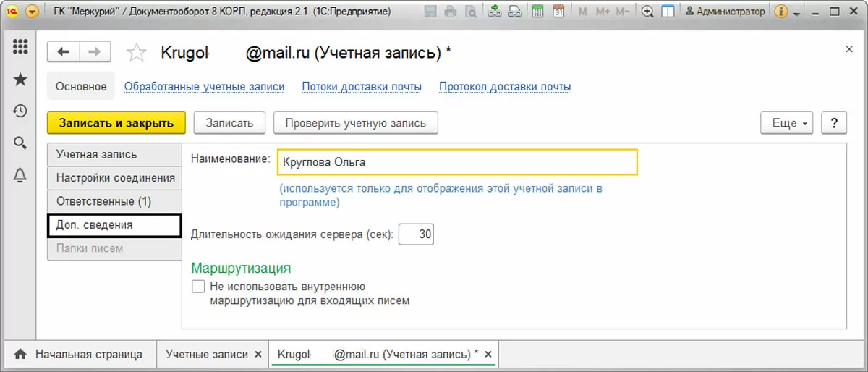Switch to Ответственные (1) side tab
The width and height of the screenshot is (868, 372).
pos(114,201)
